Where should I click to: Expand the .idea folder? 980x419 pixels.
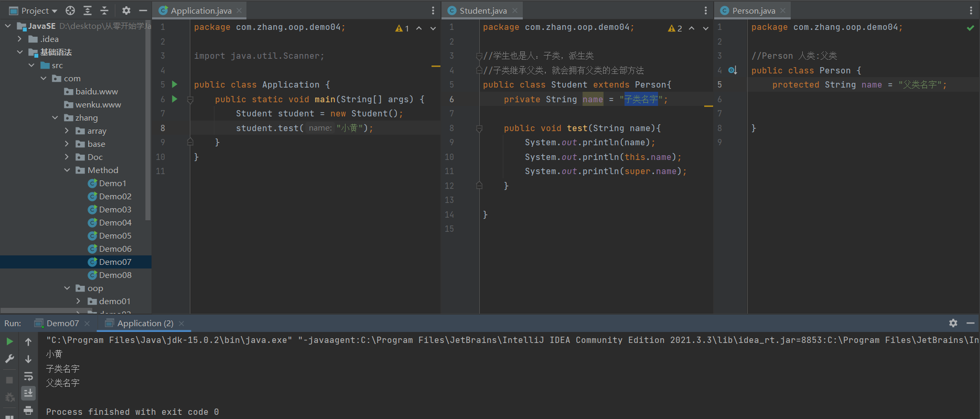click(19, 39)
